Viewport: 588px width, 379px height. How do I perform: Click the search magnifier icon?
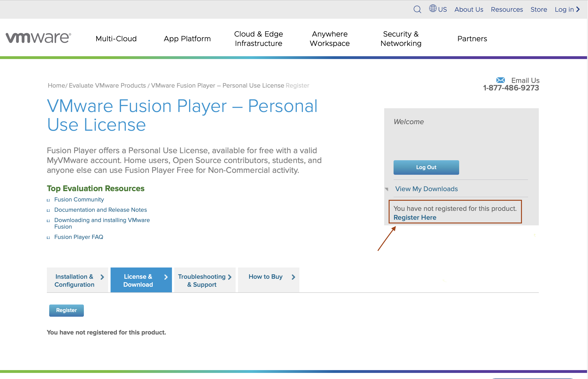click(417, 9)
